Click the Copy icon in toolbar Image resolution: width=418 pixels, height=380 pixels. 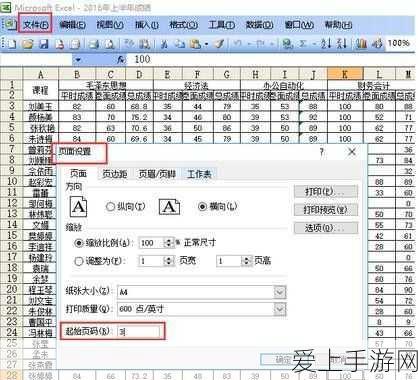(180, 44)
